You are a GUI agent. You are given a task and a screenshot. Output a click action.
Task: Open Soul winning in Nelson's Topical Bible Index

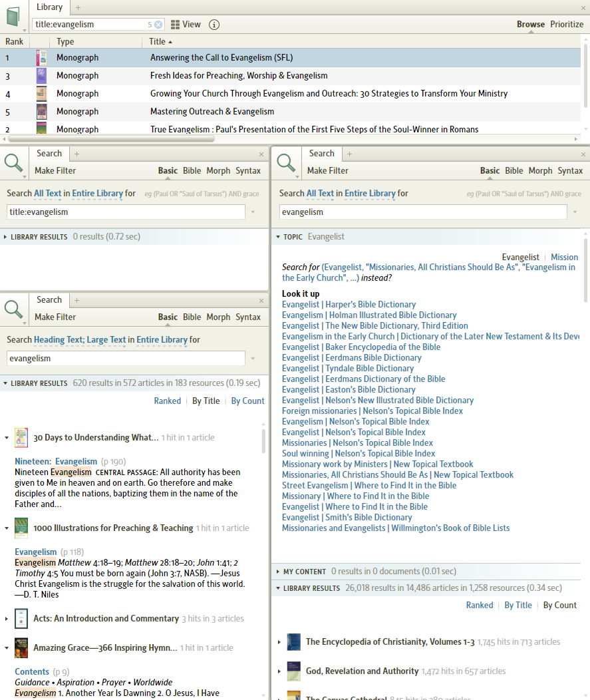[x=359, y=454]
